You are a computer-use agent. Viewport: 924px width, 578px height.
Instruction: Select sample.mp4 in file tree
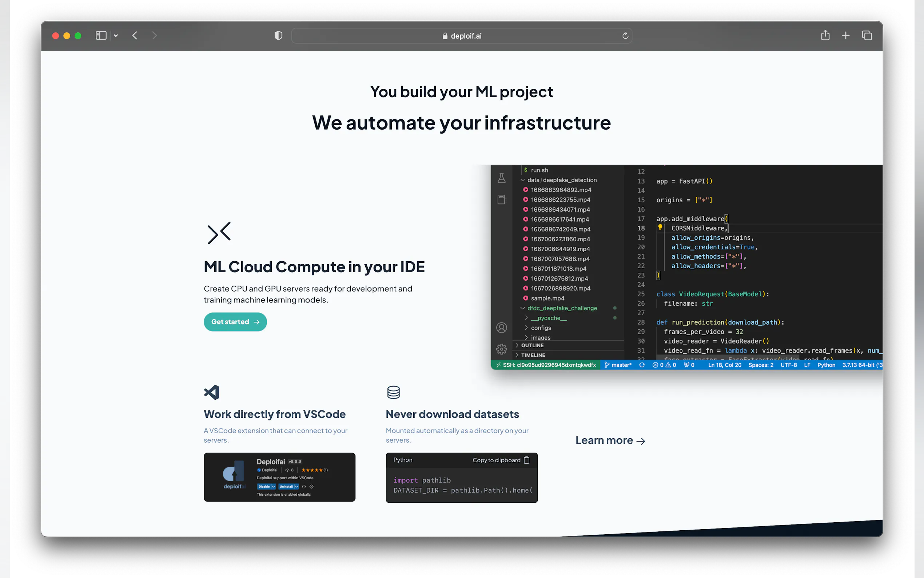click(x=547, y=298)
